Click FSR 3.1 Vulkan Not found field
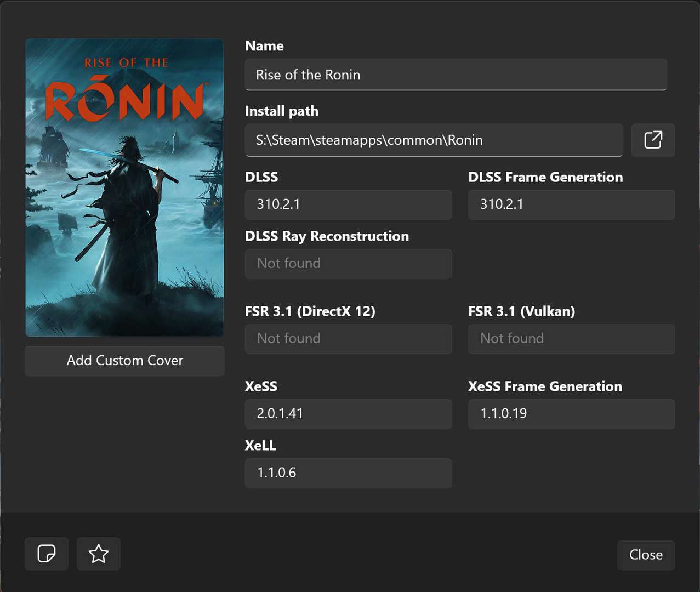This screenshot has width=700, height=592. [571, 339]
